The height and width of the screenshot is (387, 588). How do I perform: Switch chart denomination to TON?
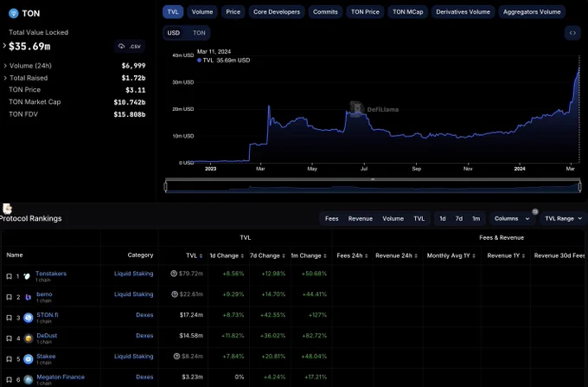click(199, 33)
